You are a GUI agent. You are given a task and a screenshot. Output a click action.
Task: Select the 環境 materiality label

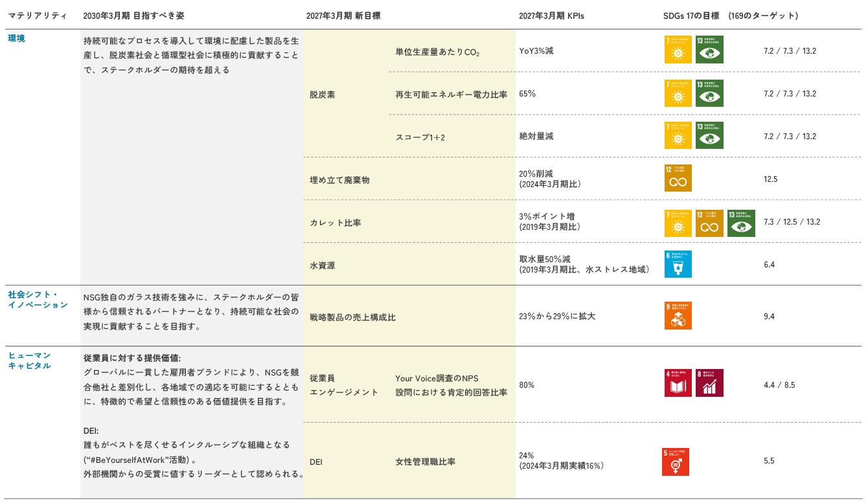click(17, 38)
